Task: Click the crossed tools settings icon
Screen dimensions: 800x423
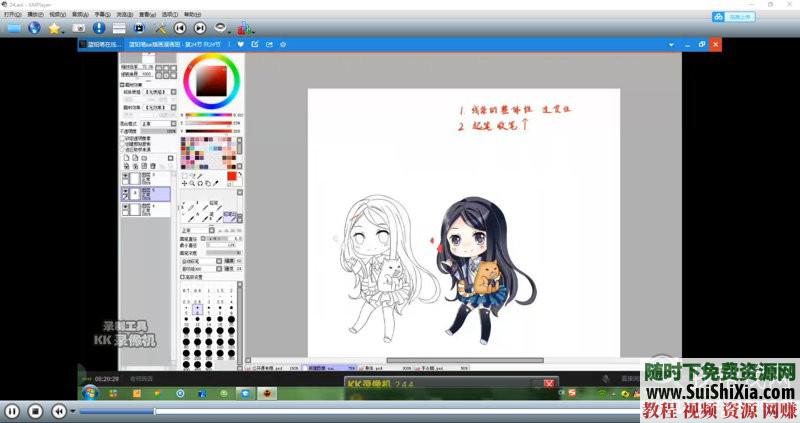Action: coord(160,28)
